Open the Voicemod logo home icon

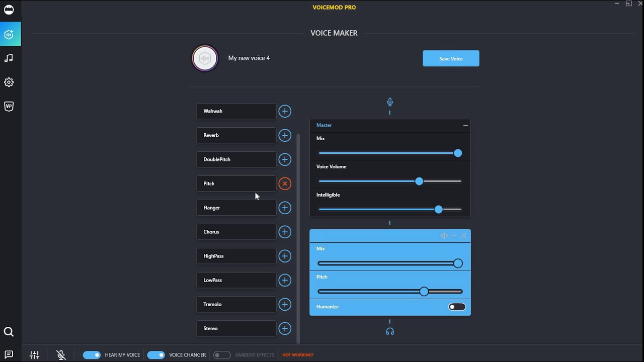pyautogui.click(x=9, y=10)
